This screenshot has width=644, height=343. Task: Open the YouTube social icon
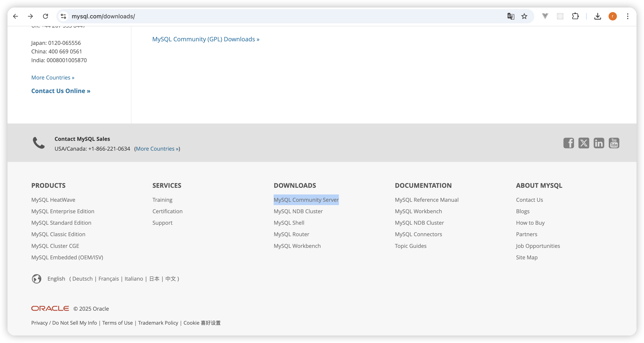coord(614,143)
